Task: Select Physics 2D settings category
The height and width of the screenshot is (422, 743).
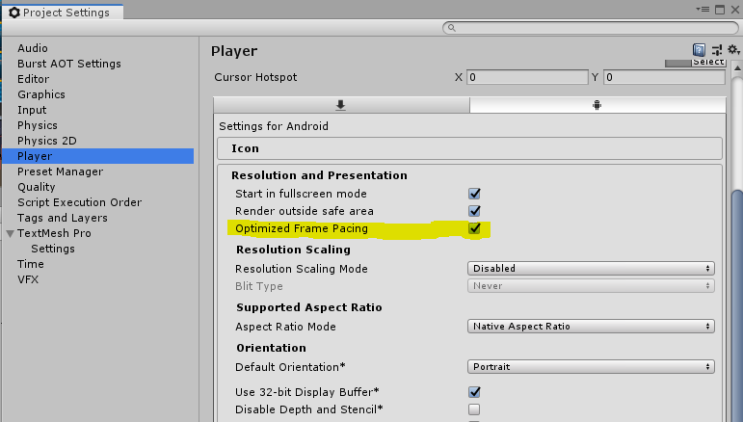Action: (46, 141)
